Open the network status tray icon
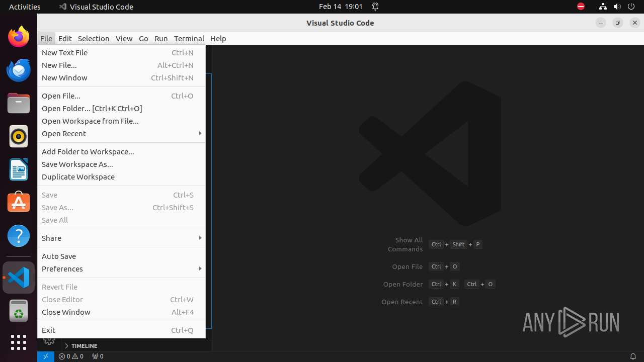The image size is (644, 362). click(x=603, y=7)
